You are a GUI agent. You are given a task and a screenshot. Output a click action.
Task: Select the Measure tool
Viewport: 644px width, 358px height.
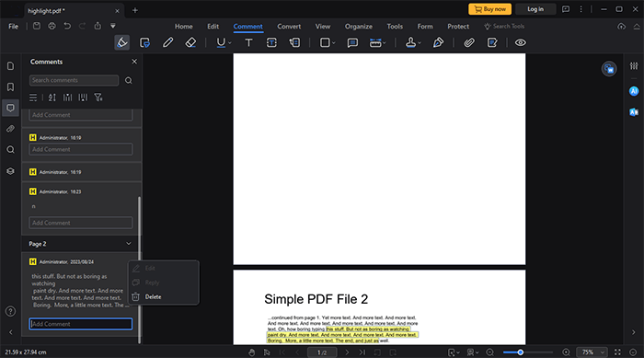tap(375, 42)
